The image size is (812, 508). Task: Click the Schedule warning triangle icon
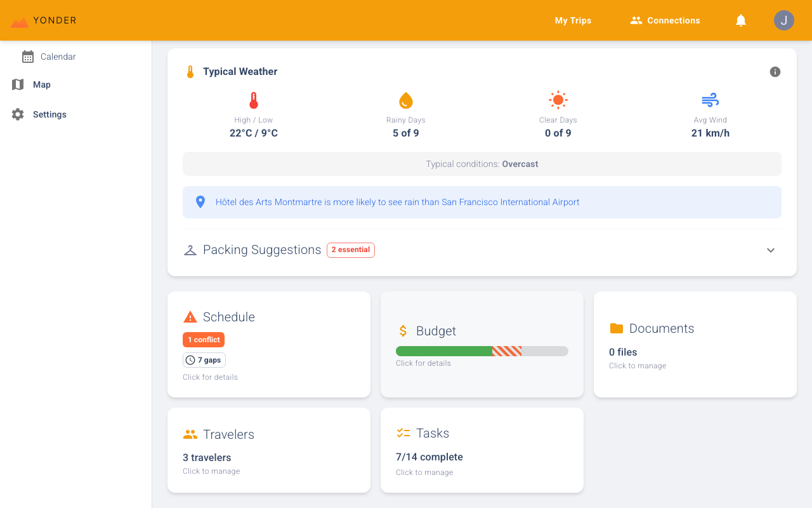[x=190, y=317]
